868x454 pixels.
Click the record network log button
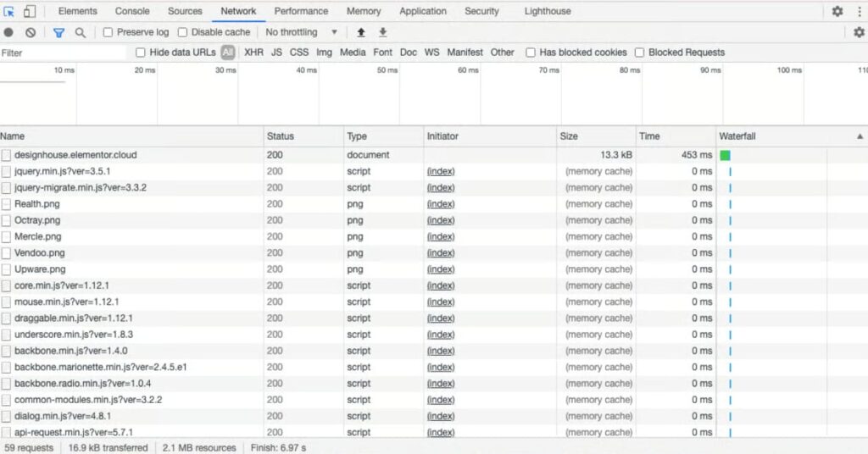(x=8, y=32)
